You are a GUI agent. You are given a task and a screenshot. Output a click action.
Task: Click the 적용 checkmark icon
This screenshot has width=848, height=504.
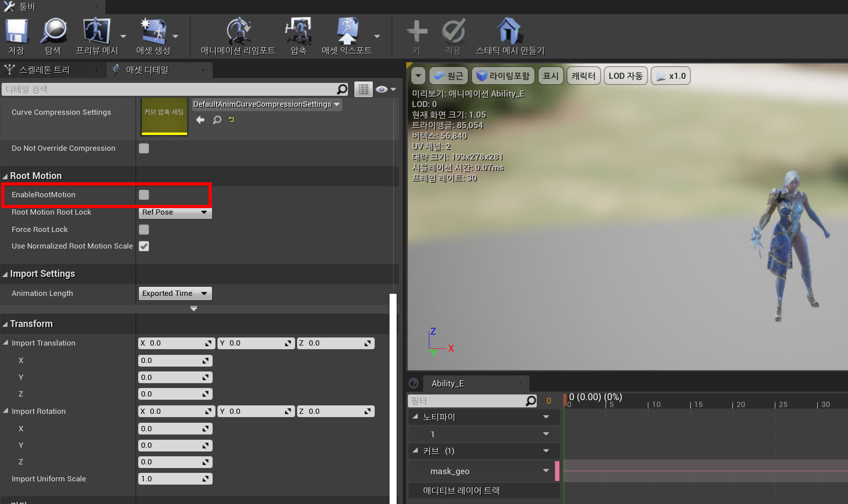[454, 31]
